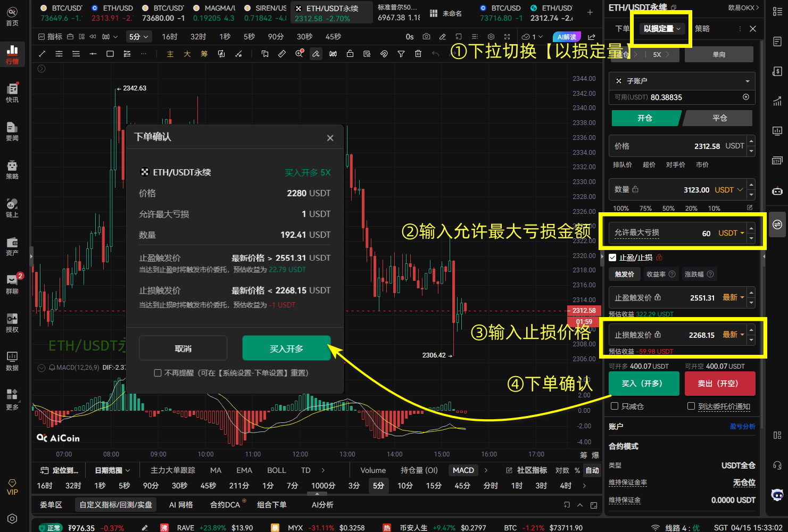
Task: Click the screenshot camera icon in chart toolbar
Action: click(426, 37)
